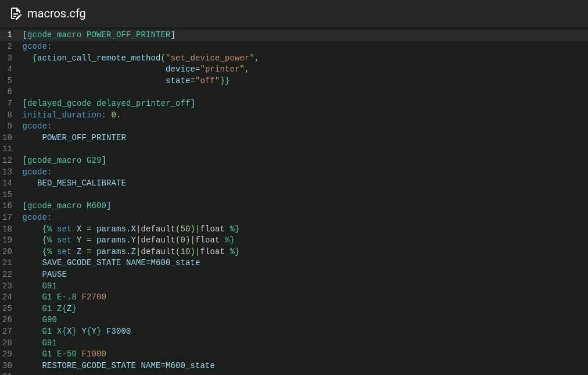The height and width of the screenshot is (375, 588).
Task: Click the [gcode_macro G29] header
Action: 64,160
